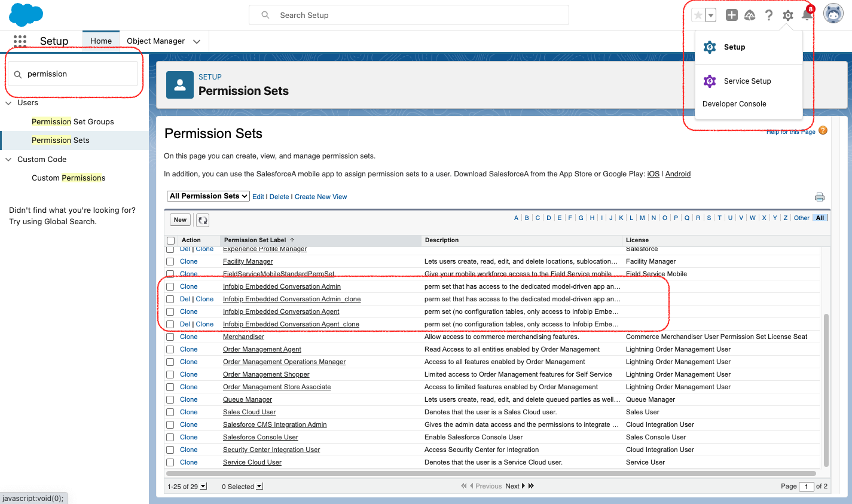This screenshot has width=852, height=504.
Task: Check Infobip Embedded Conversation Agent_clone checkbox
Action: pos(170,324)
